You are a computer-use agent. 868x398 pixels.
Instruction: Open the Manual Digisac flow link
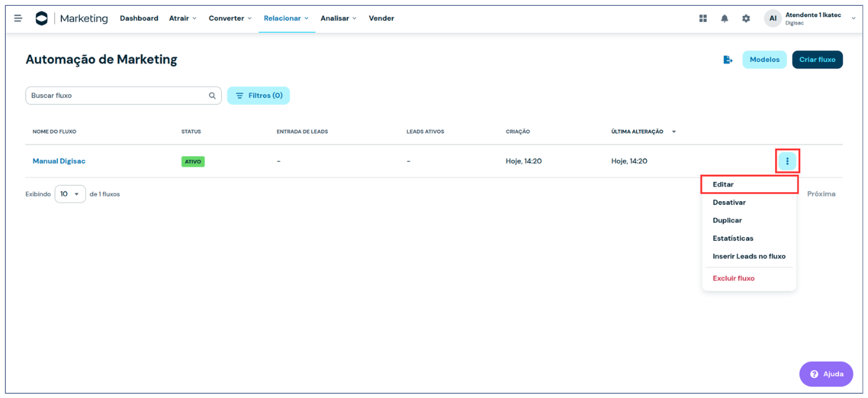tap(59, 161)
